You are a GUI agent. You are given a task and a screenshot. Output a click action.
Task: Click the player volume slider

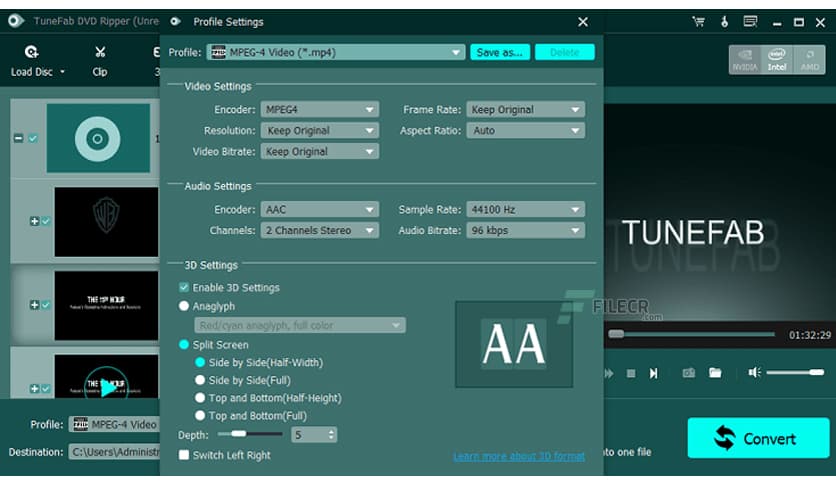point(795,372)
